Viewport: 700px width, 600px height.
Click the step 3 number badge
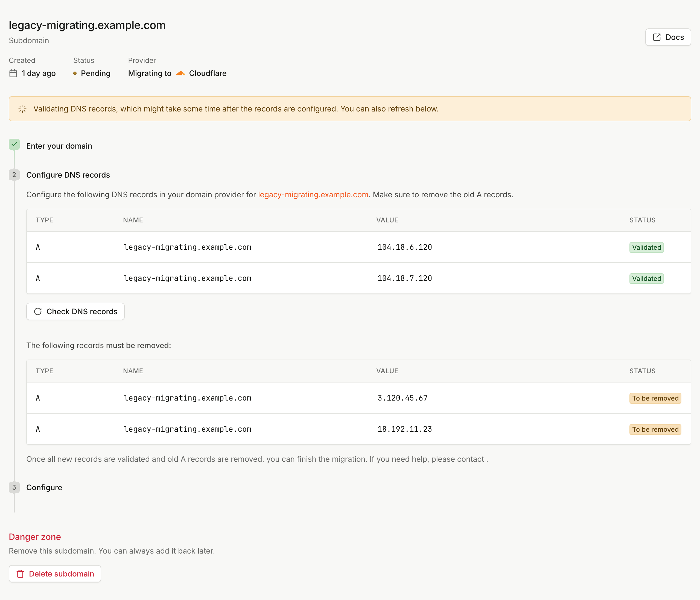(x=14, y=487)
